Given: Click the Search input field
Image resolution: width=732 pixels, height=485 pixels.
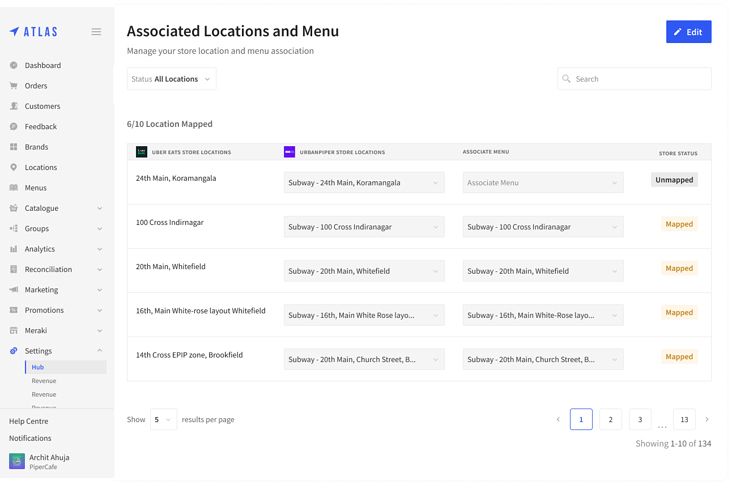Looking at the screenshot, I should [x=640, y=79].
